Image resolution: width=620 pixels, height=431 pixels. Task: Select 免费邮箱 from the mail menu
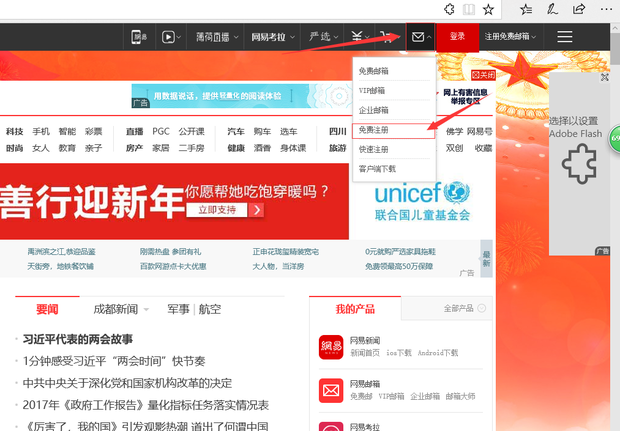click(373, 71)
